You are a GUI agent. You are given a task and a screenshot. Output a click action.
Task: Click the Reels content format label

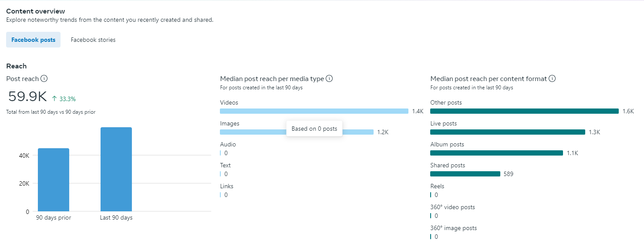[x=437, y=186]
